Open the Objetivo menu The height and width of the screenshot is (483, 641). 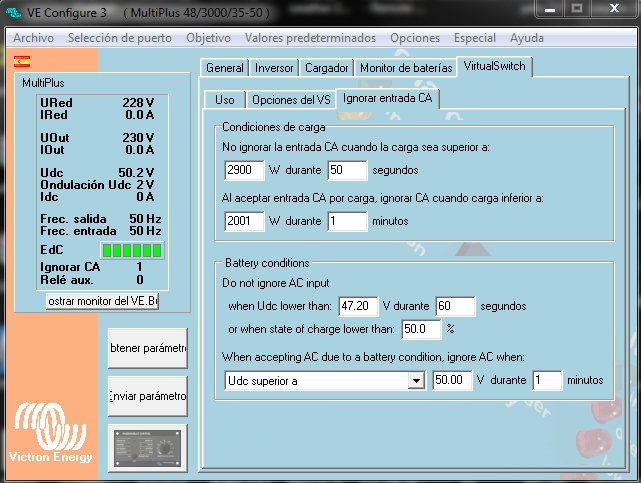click(208, 38)
